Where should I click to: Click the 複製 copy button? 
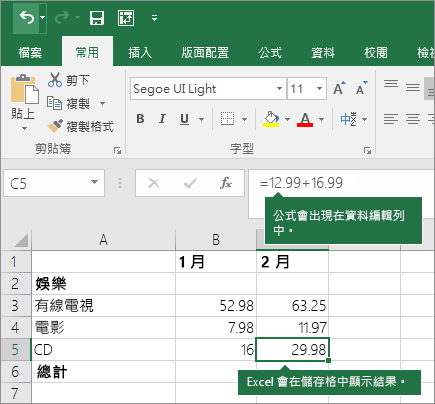tap(68, 103)
